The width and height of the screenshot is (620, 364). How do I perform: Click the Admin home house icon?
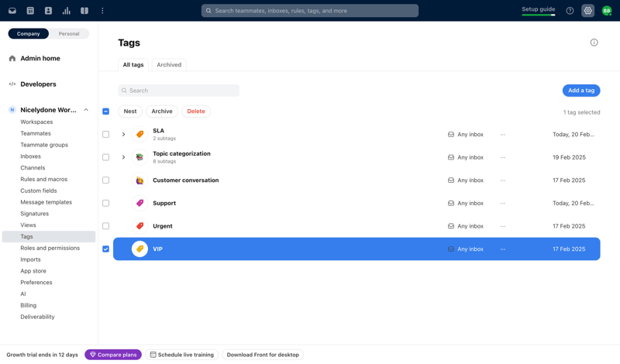(x=12, y=59)
